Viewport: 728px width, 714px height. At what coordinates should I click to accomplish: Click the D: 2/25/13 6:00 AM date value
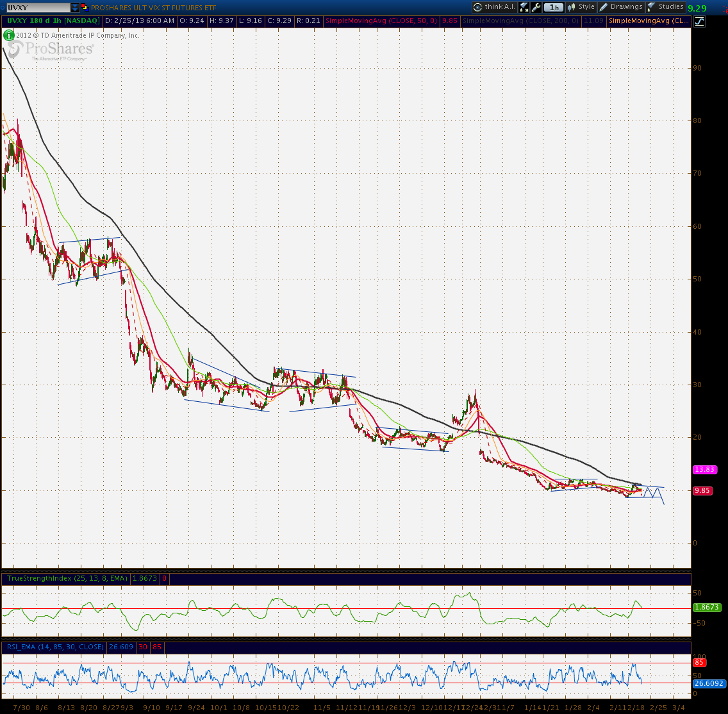[140, 21]
